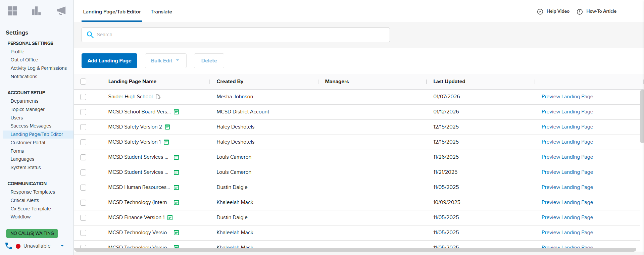Switch to the Translate tab
The width and height of the screenshot is (644, 255).
[x=161, y=12]
